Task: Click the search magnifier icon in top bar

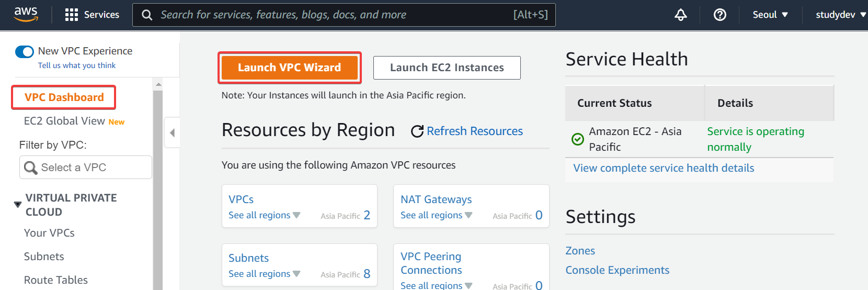Action: [147, 15]
